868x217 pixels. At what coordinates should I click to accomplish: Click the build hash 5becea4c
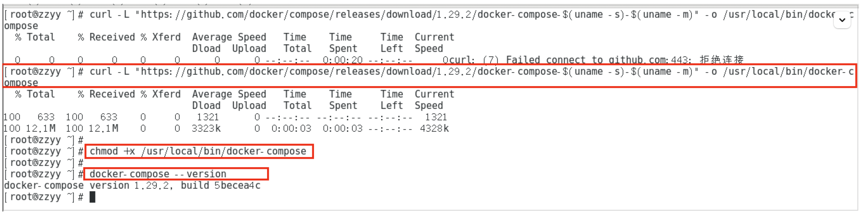pyautogui.click(x=237, y=185)
